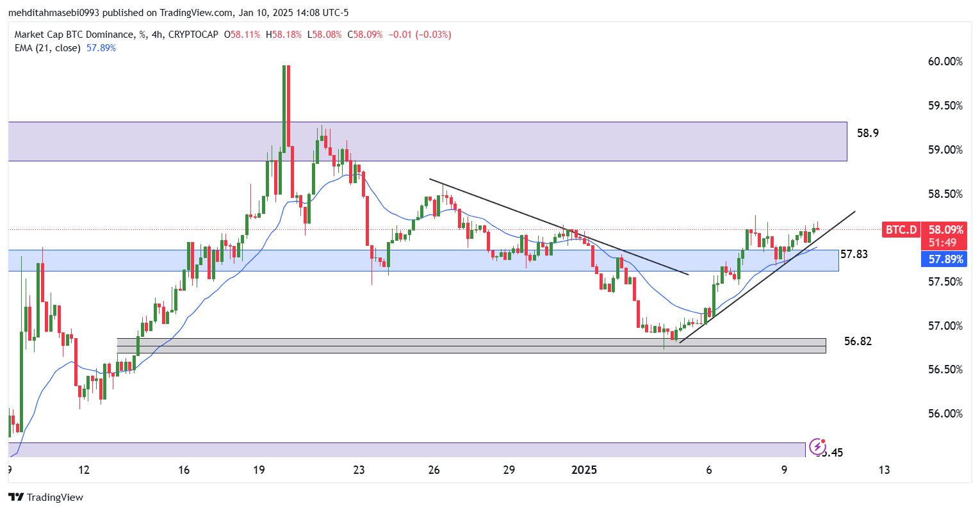This screenshot has height=511, width=980.
Task: Click the TradingView logo at bottom left
Action: (x=45, y=497)
